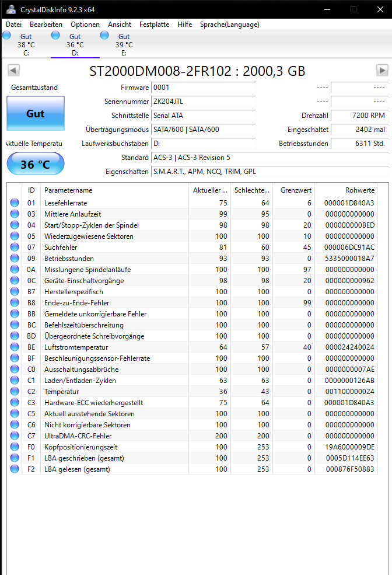
Task: Select the Gemeldete unkorrigierbare Fehler row
Action: 192,314
